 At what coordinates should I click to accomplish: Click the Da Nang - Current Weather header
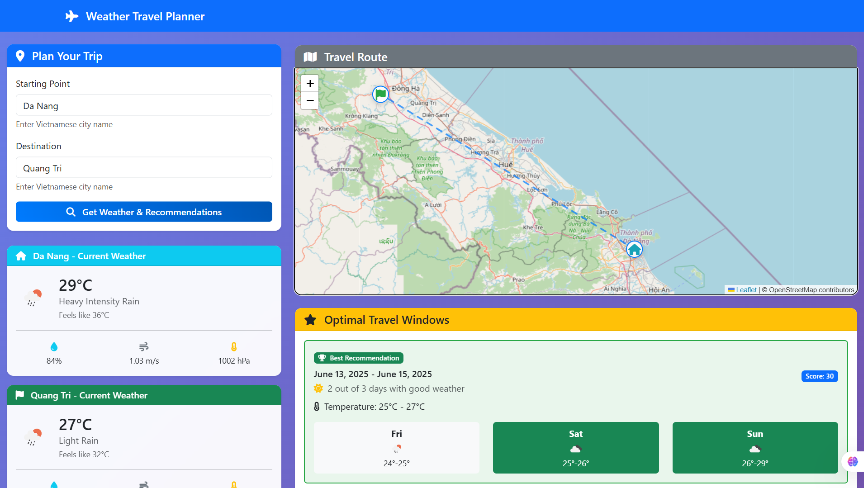[144, 256]
